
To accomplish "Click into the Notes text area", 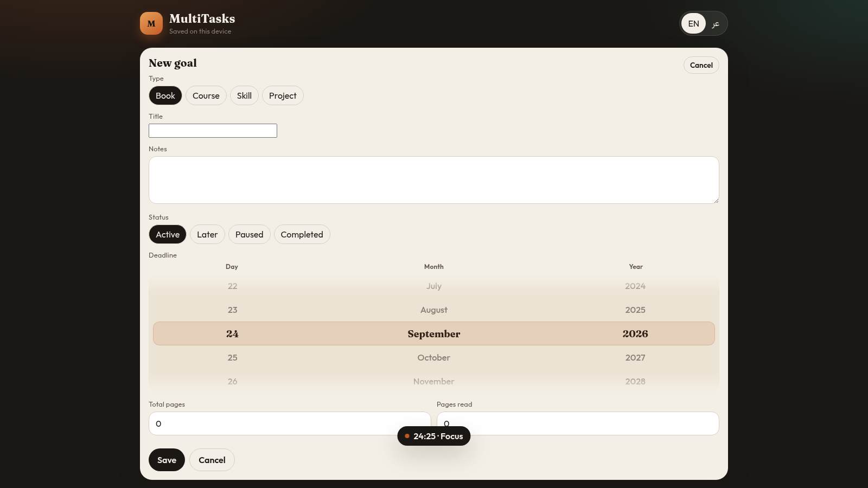I will point(434,180).
